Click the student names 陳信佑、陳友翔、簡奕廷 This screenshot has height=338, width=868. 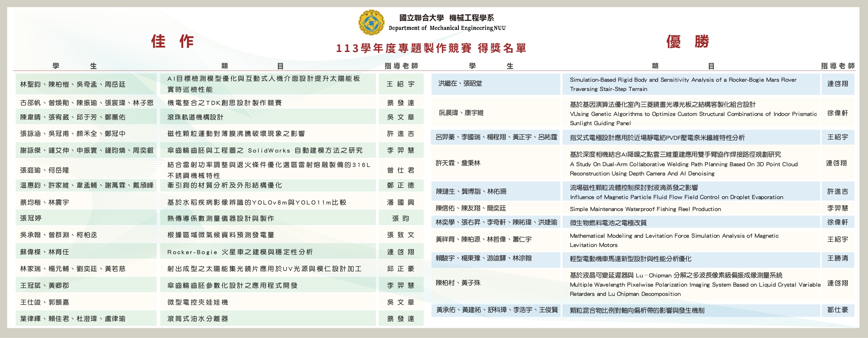tap(471, 208)
